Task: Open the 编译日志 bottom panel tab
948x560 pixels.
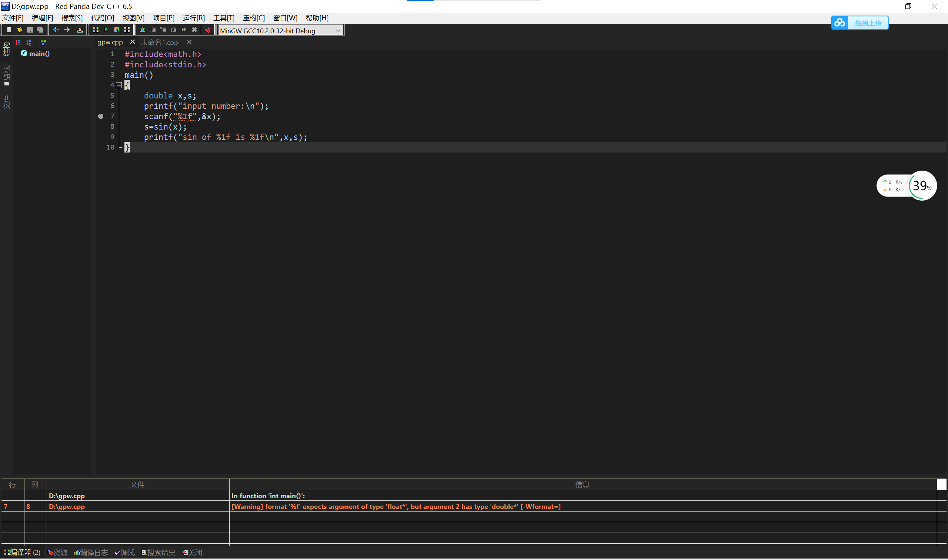Action: pyautogui.click(x=91, y=553)
